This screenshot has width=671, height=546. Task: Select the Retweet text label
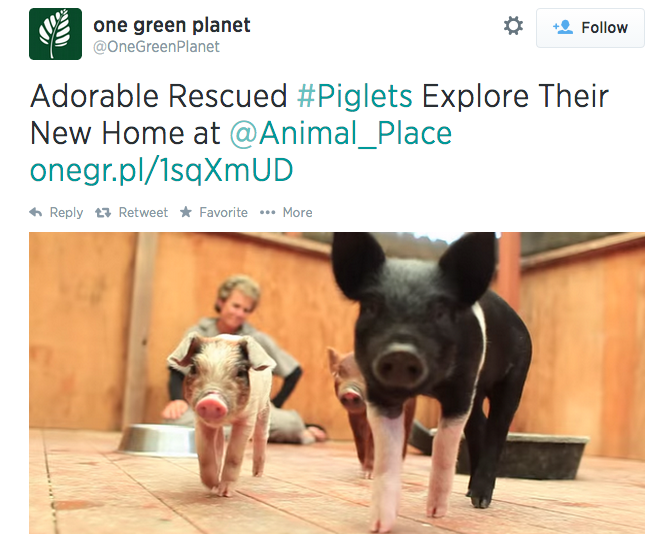[x=143, y=212]
